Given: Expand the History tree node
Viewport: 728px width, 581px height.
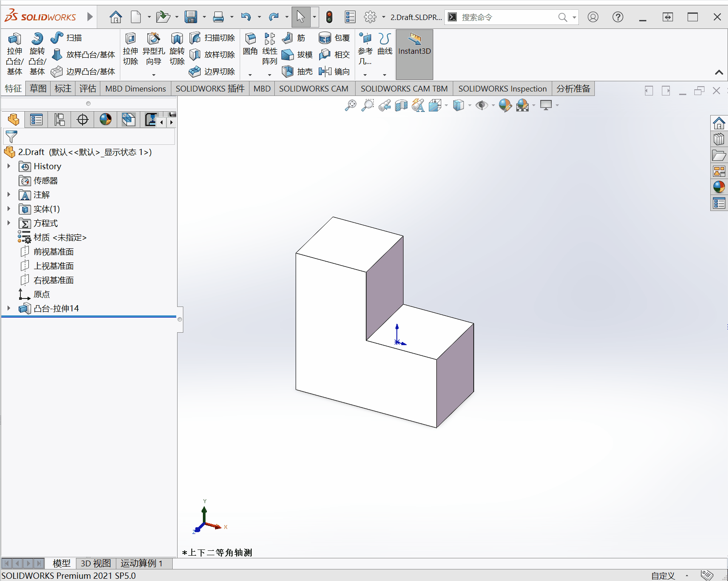Looking at the screenshot, I should (8, 166).
